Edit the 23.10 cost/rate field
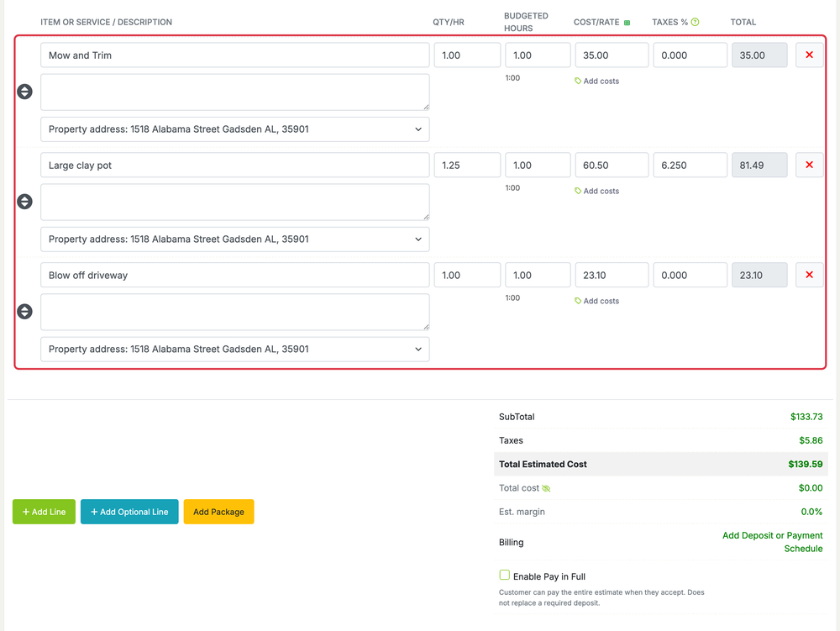Screen dimensions: 840x631 (x=612, y=275)
